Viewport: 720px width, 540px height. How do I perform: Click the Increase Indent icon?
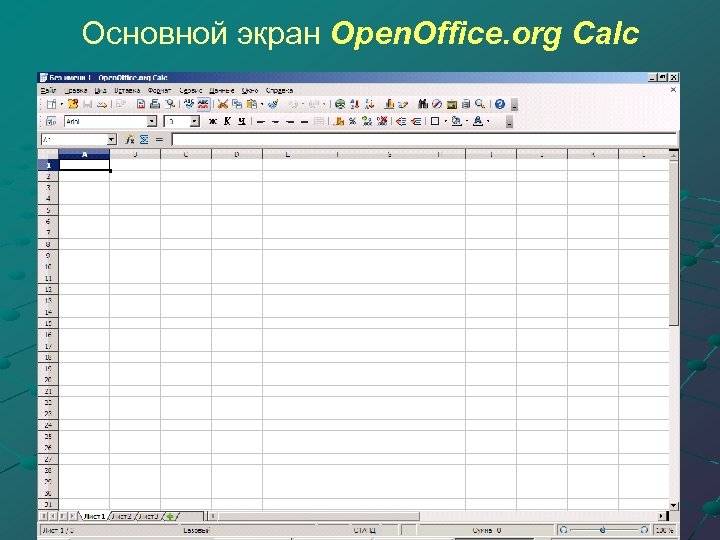(x=416, y=122)
